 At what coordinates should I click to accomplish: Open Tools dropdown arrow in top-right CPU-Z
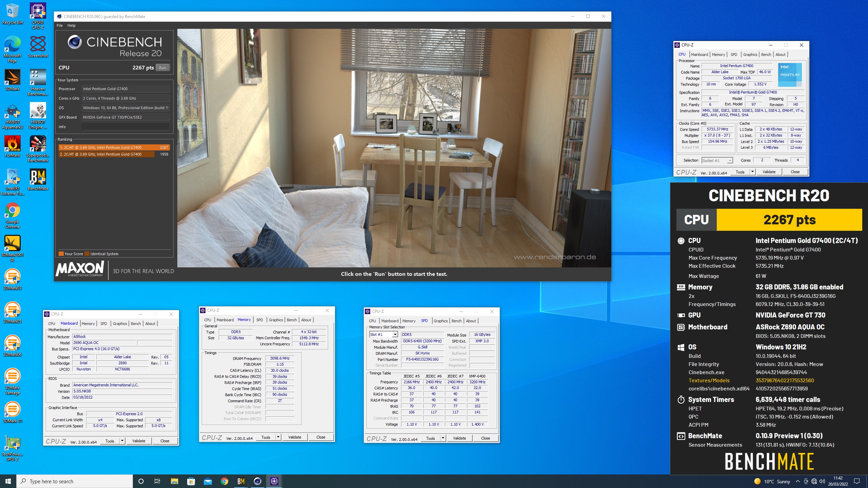coord(752,172)
